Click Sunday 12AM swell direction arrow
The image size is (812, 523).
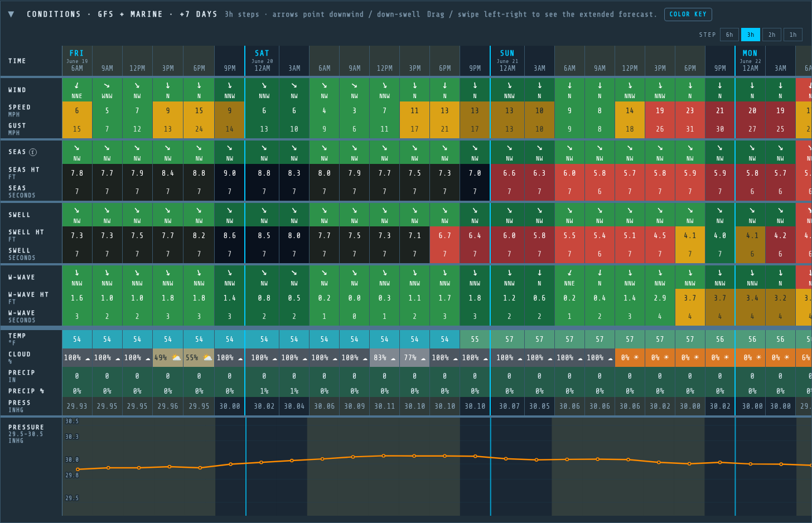pos(509,210)
